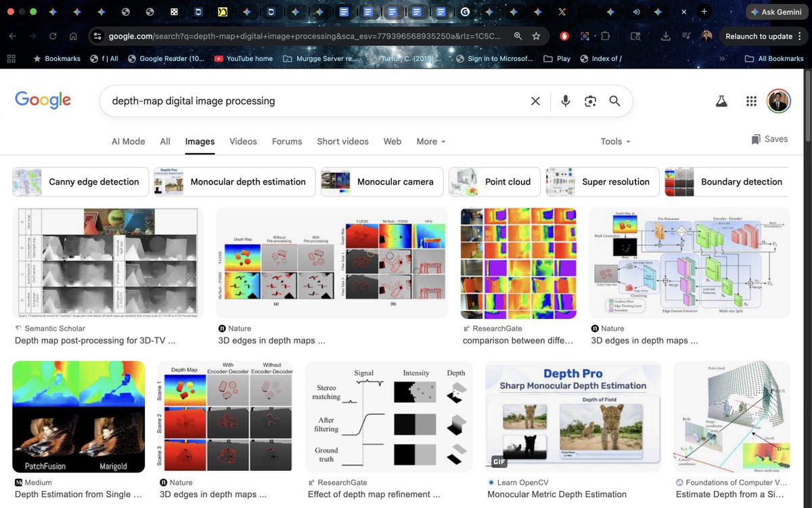Filter by Canny edge detection chip
This screenshot has width=812, height=508.
coord(81,182)
